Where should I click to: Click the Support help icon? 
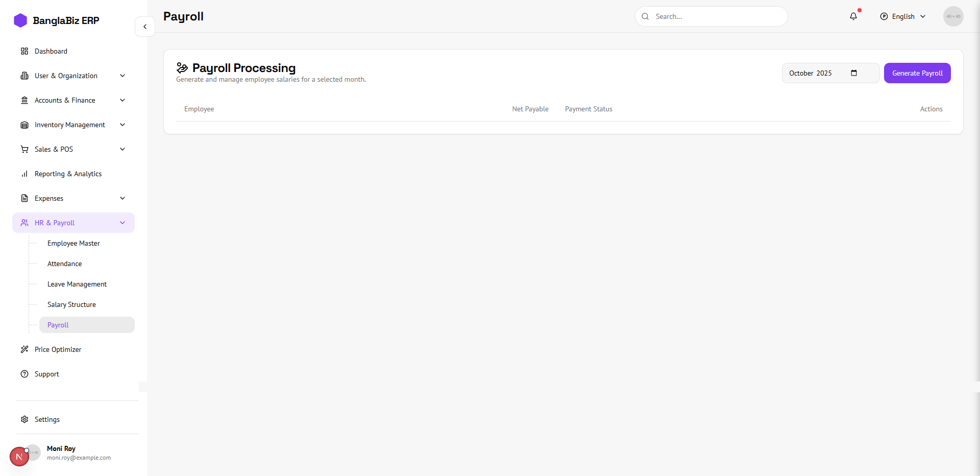pos(24,374)
